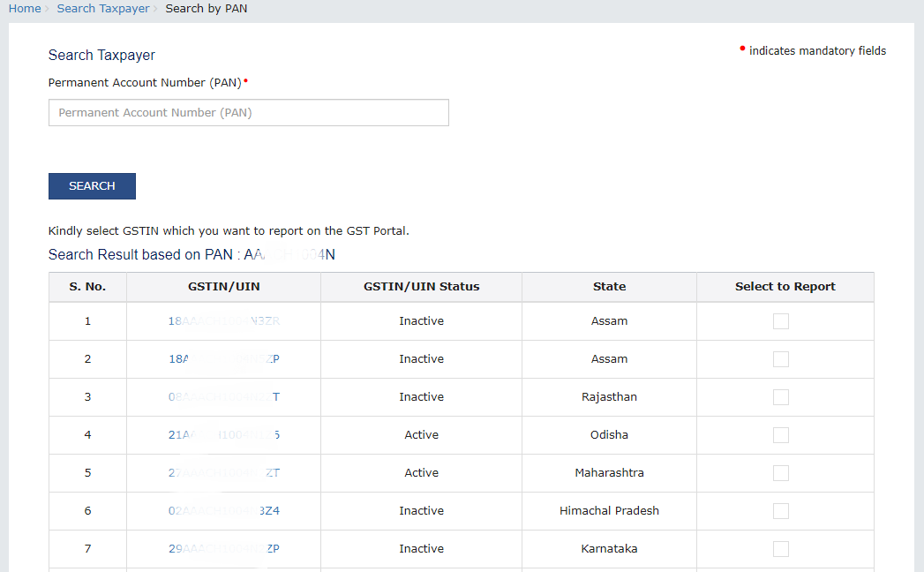Check the Rajasthan row's Select to Report box
Screen dimensions: 924x572
coord(780,396)
